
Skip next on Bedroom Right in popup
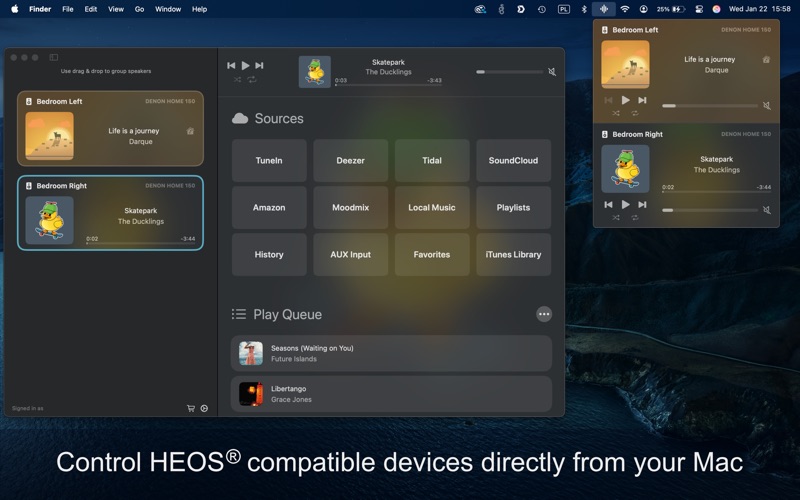(x=642, y=205)
